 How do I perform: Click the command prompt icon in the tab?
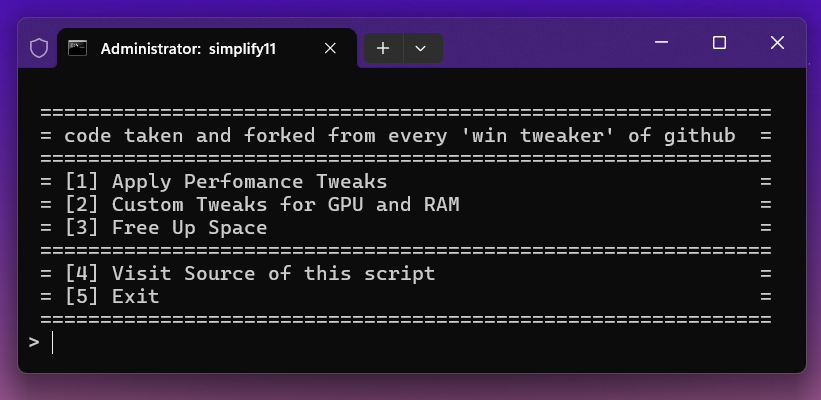[78, 47]
